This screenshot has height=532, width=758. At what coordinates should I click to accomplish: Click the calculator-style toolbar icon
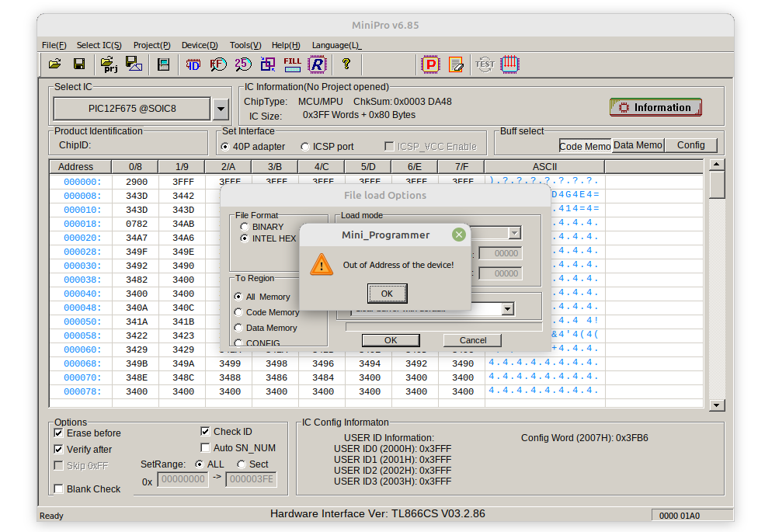163,64
